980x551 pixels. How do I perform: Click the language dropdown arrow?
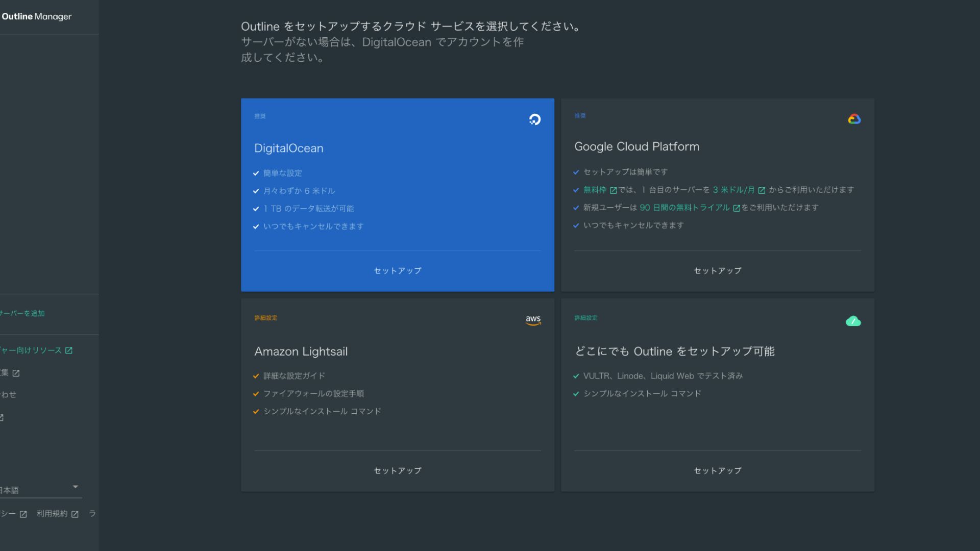tap(76, 487)
